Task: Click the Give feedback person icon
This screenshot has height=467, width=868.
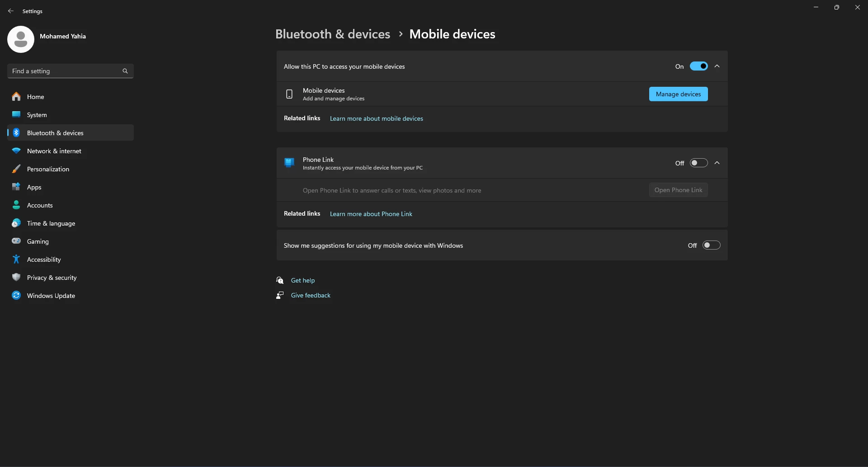Action: coord(280,295)
